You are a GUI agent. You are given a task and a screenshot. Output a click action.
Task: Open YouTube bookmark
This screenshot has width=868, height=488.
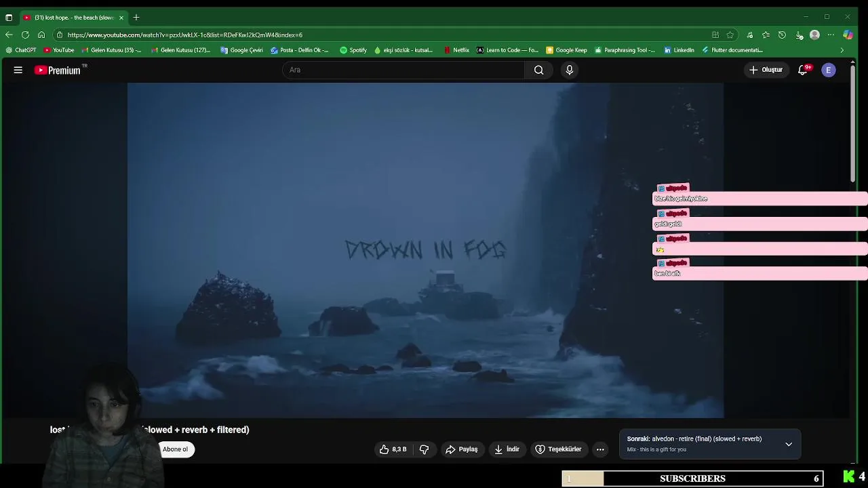tap(59, 50)
